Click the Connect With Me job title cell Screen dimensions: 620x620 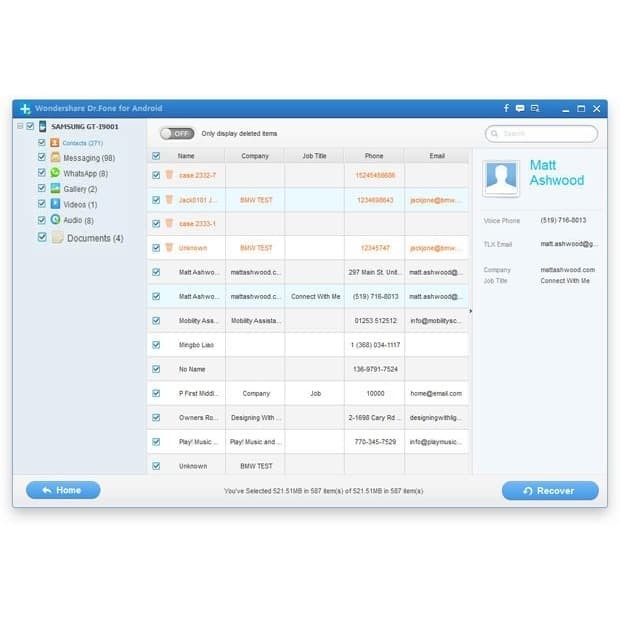tap(316, 296)
